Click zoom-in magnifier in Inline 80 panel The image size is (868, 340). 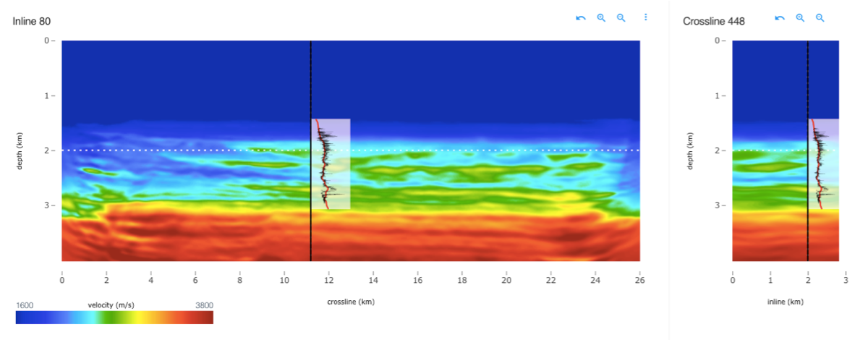(x=600, y=17)
